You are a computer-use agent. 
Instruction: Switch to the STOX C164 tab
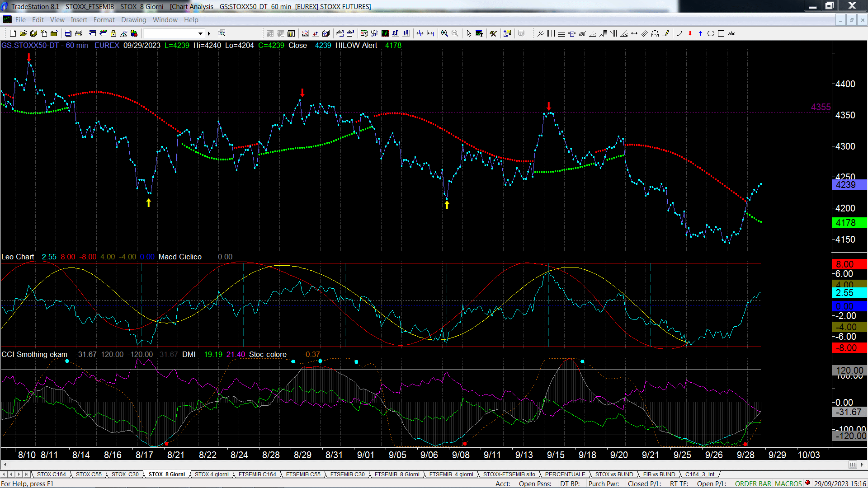pos(52,474)
